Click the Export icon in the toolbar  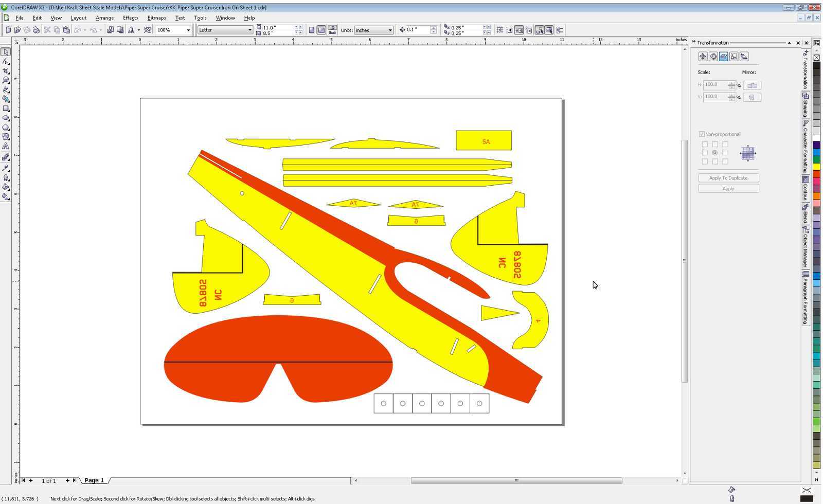click(x=120, y=30)
